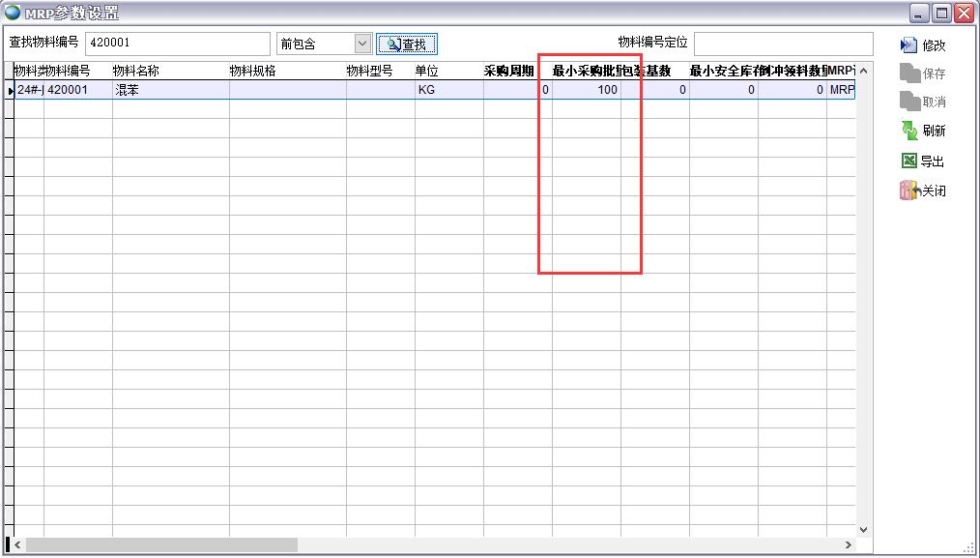Click the row indicator arrow of first row

(x=10, y=90)
